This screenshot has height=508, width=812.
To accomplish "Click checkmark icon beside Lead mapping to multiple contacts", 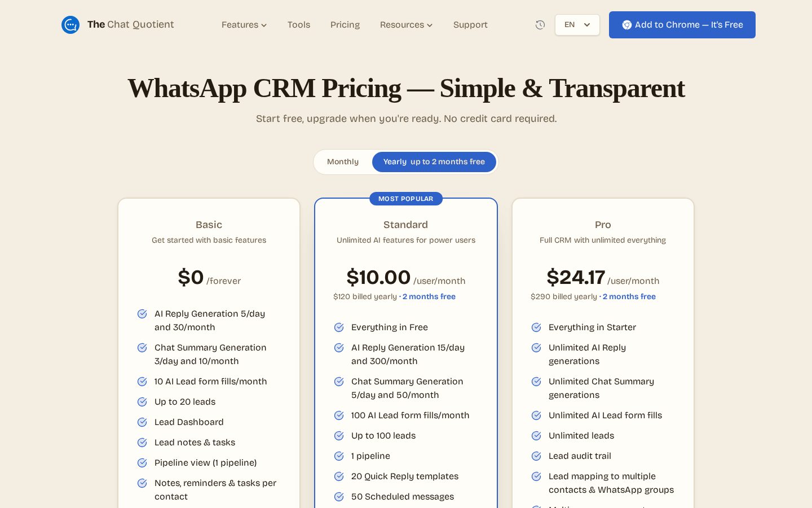I will tap(536, 476).
